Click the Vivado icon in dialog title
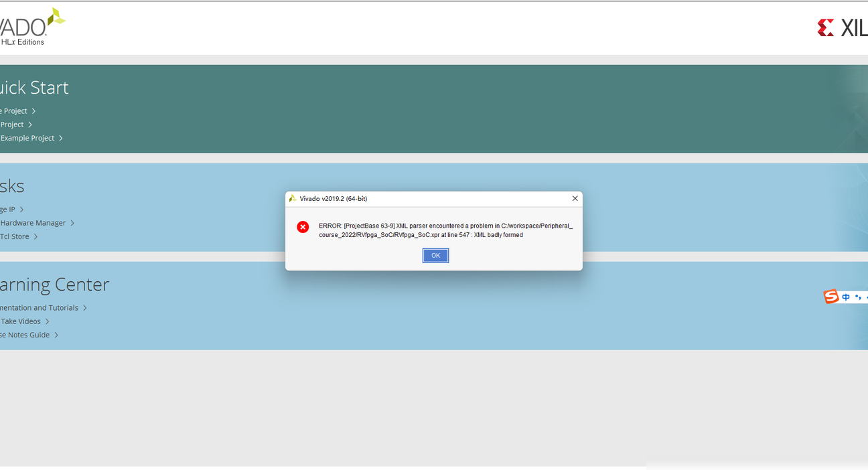 (293, 198)
